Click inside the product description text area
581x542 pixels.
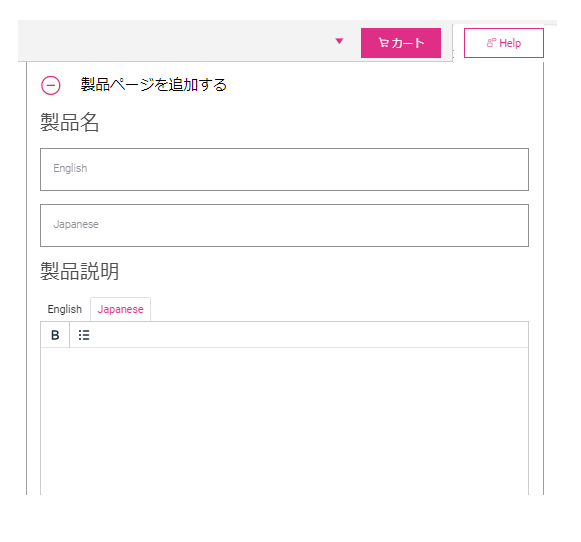pyautogui.click(x=284, y=421)
